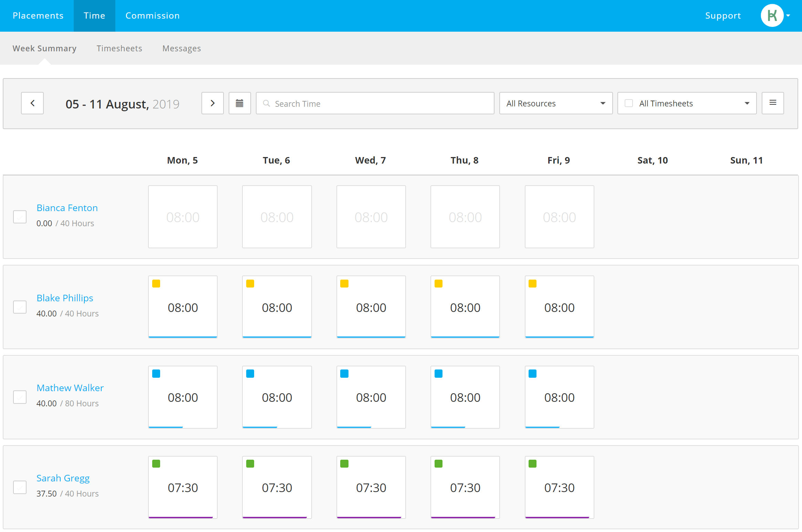Expand the user account dropdown arrow
The width and height of the screenshot is (802, 532).
788,15
